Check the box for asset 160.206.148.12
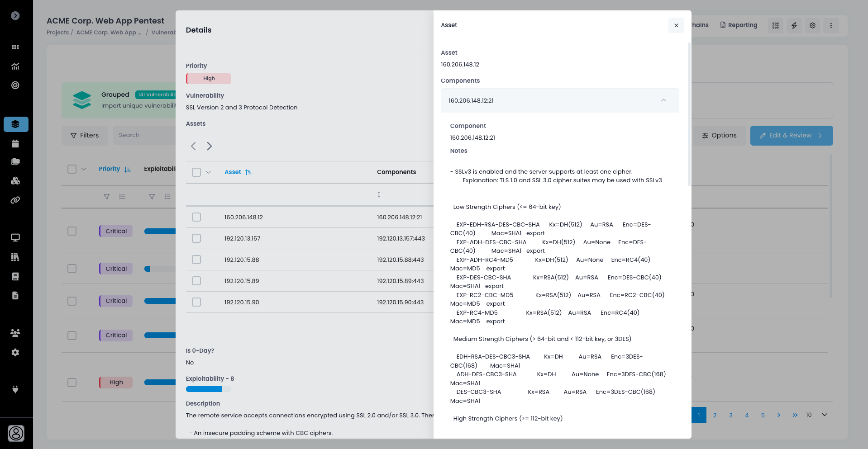This screenshot has width=868, height=449. click(196, 217)
